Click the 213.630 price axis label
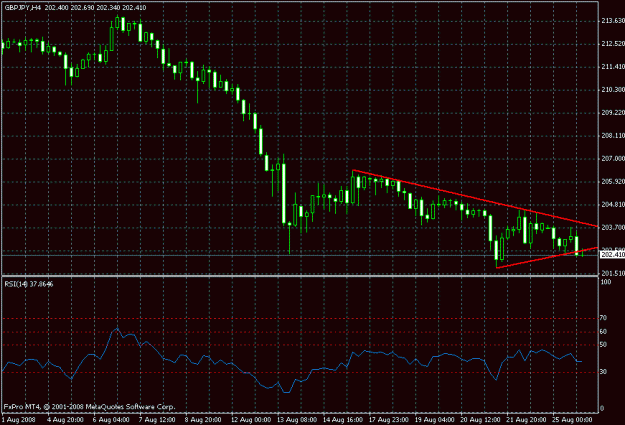The height and width of the screenshot is (425, 625). point(613,21)
